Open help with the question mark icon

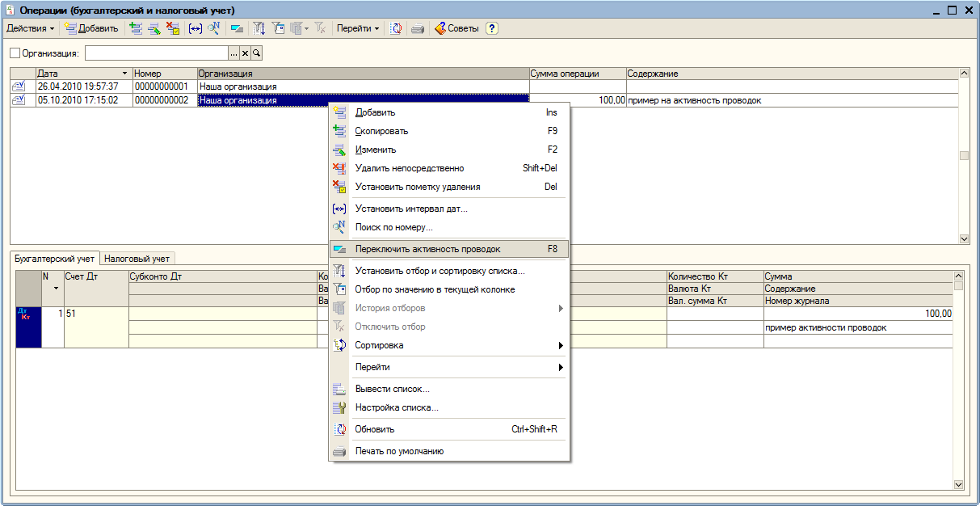[x=491, y=28]
